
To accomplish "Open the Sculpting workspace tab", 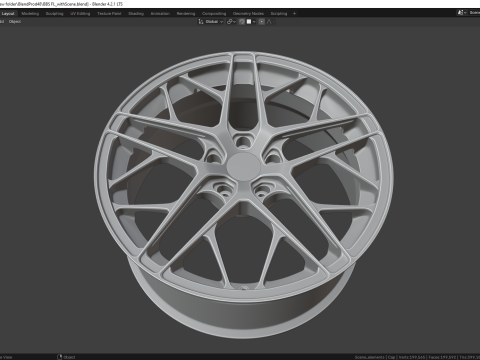I will pos(54,14).
